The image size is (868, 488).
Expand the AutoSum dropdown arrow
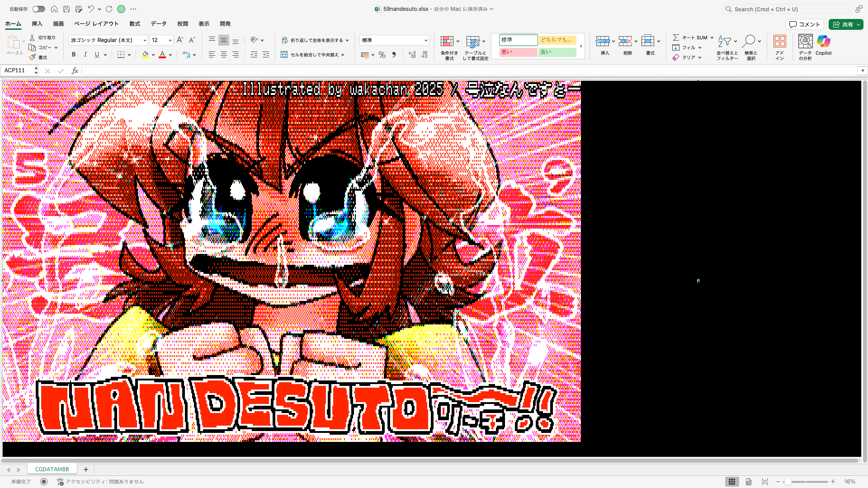pyautogui.click(x=712, y=38)
